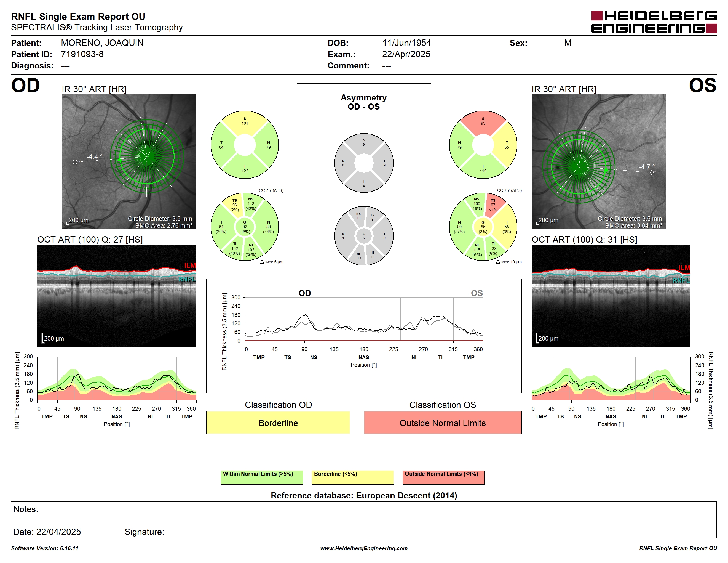The width and height of the screenshot is (728, 563).
Task: Click the OD TI sector value 152
Action: click(235, 248)
